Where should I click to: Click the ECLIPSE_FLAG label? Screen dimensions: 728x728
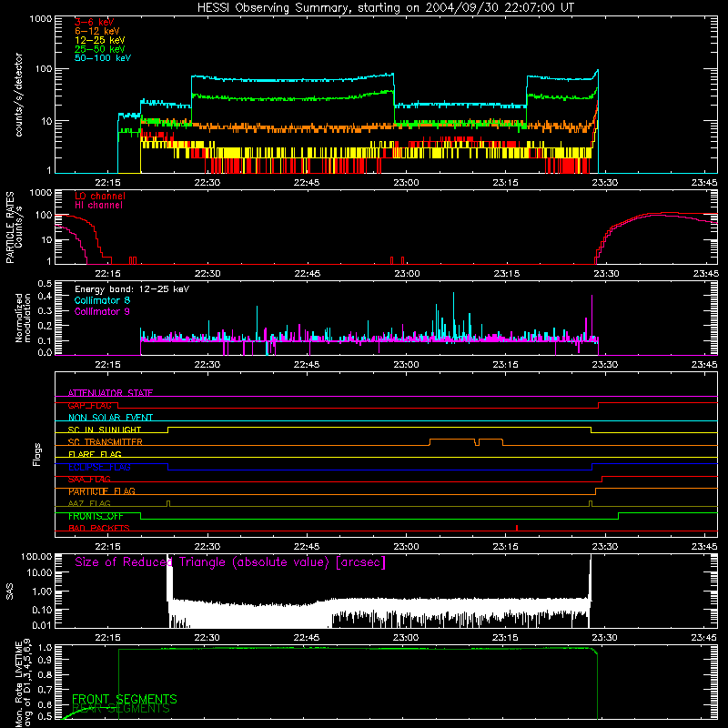(x=99, y=467)
